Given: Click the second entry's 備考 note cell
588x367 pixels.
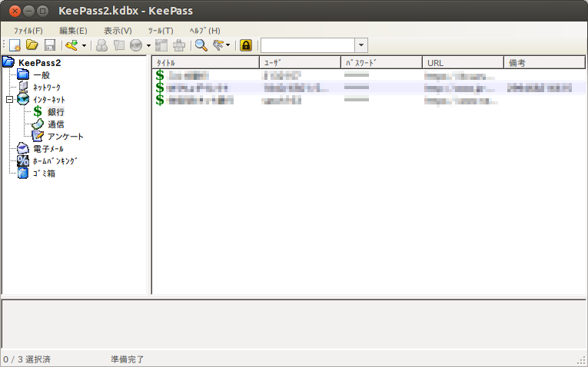Looking at the screenshot, I should (540, 88).
